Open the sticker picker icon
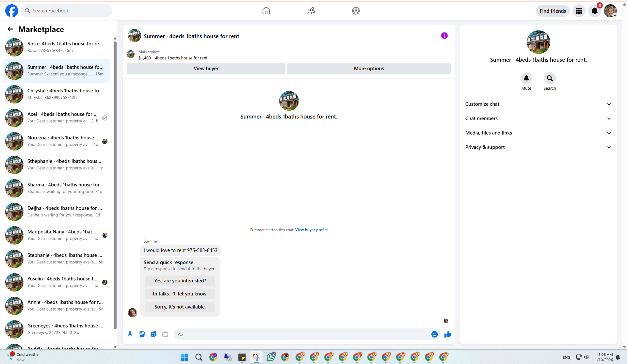Viewport: 627px width, 364px height. pos(153,334)
